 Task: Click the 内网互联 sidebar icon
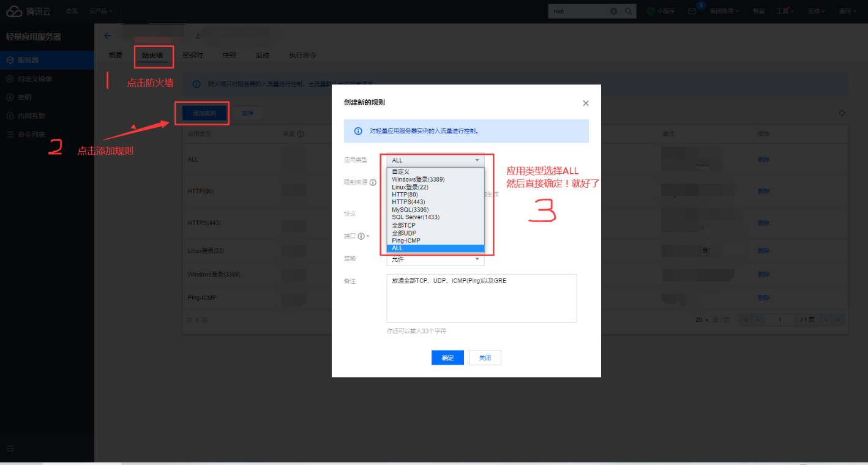pos(10,116)
